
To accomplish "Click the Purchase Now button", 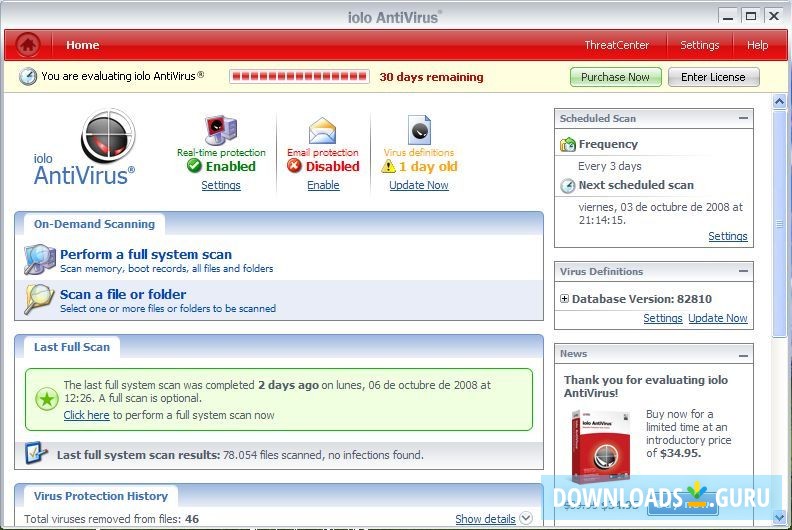I will click(x=615, y=77).
